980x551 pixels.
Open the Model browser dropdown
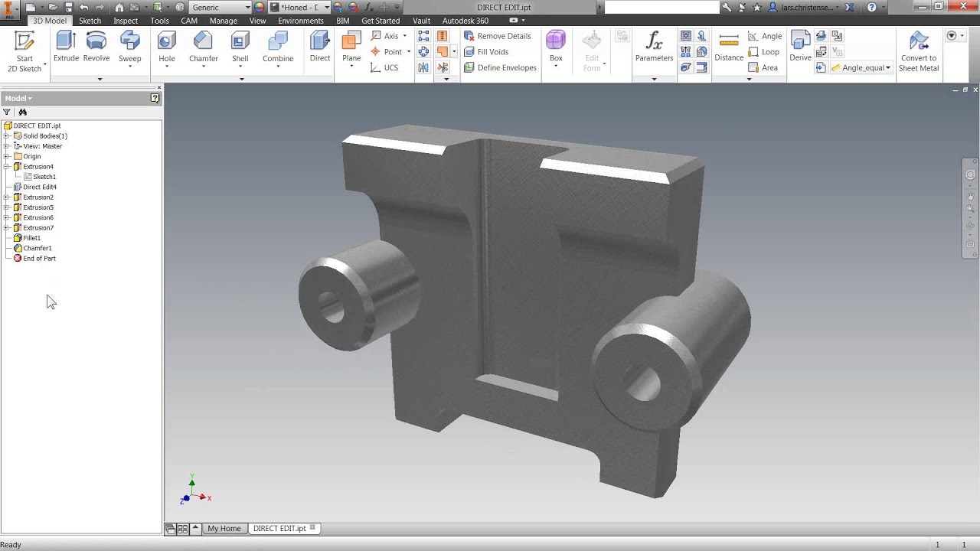click(x=18, y=98)
